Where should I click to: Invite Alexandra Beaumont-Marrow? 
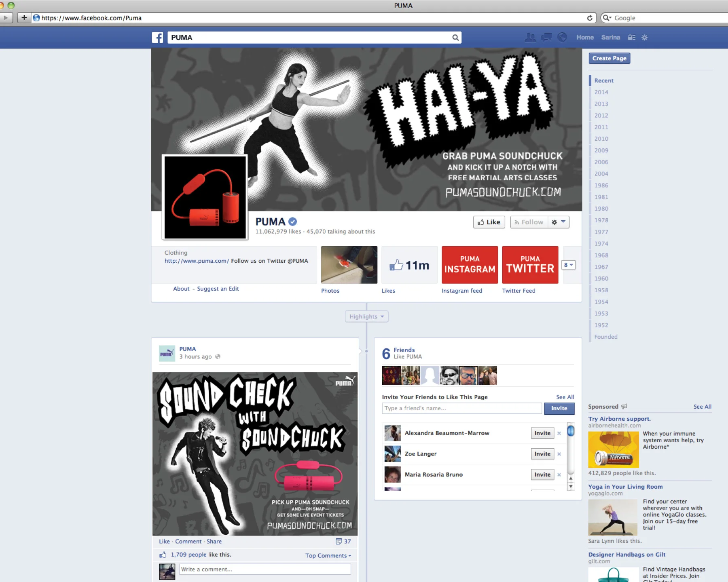[542, 433]
